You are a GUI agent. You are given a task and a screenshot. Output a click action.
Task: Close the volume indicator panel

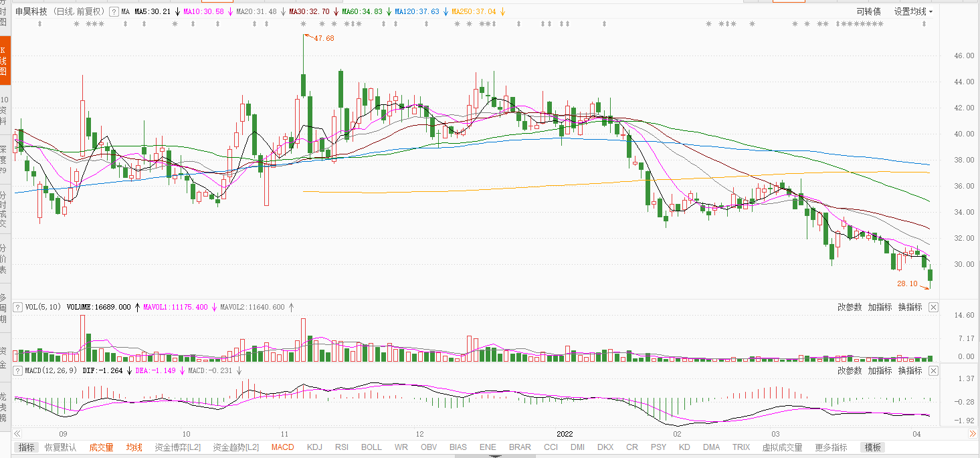[x=934, y=308]
